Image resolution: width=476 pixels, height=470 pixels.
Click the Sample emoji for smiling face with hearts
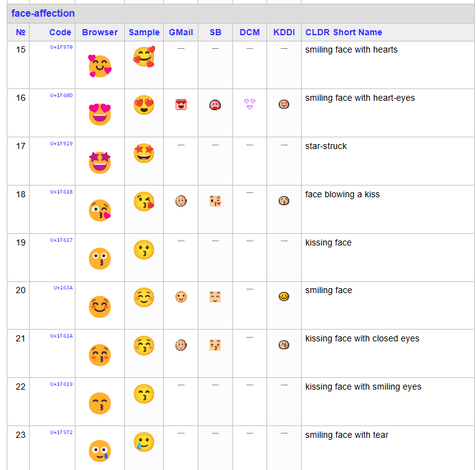coord(143,57)
